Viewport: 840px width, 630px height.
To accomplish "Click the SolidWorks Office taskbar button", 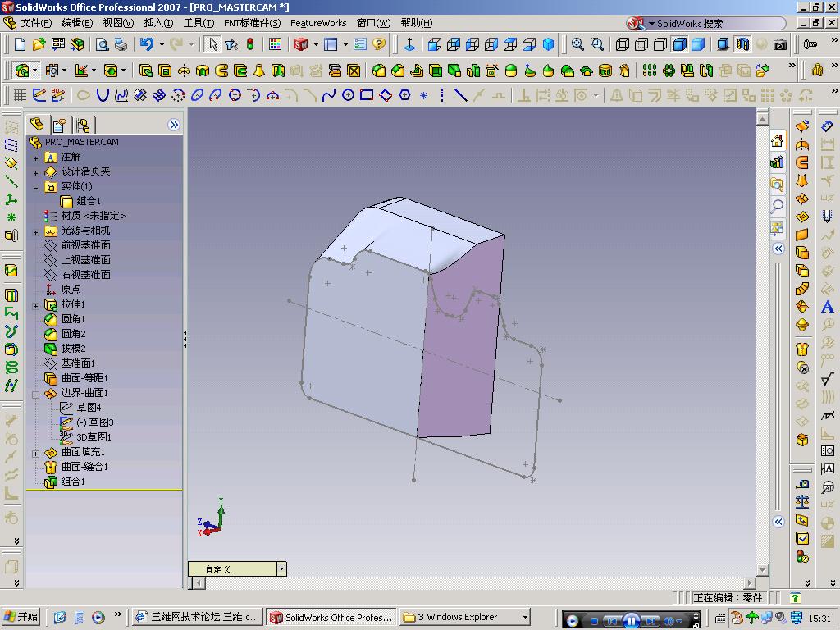I will click(x=331, y=618).
